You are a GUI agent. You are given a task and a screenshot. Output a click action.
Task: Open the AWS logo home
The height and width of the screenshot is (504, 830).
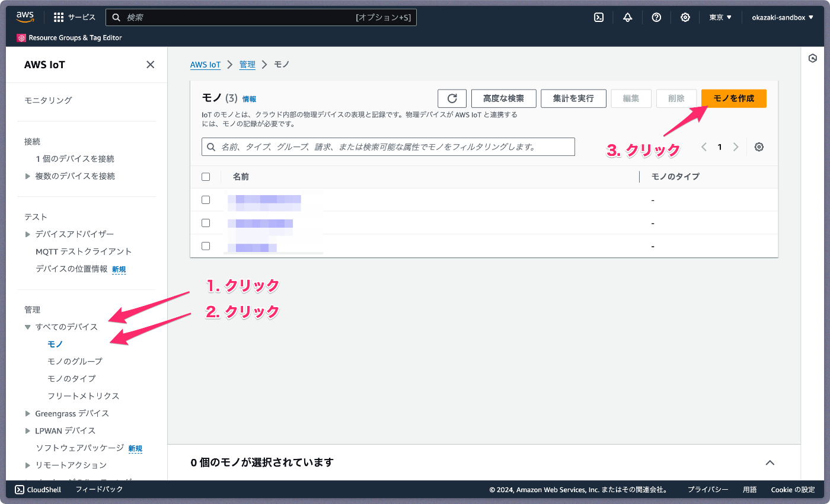tap(25, 17)
